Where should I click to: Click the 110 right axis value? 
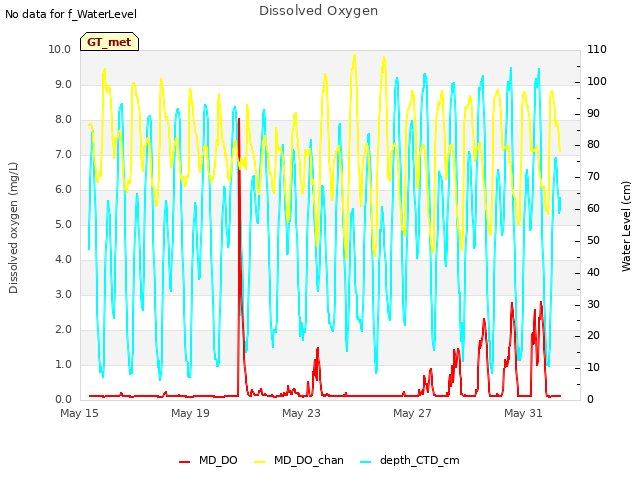[597, 49]
